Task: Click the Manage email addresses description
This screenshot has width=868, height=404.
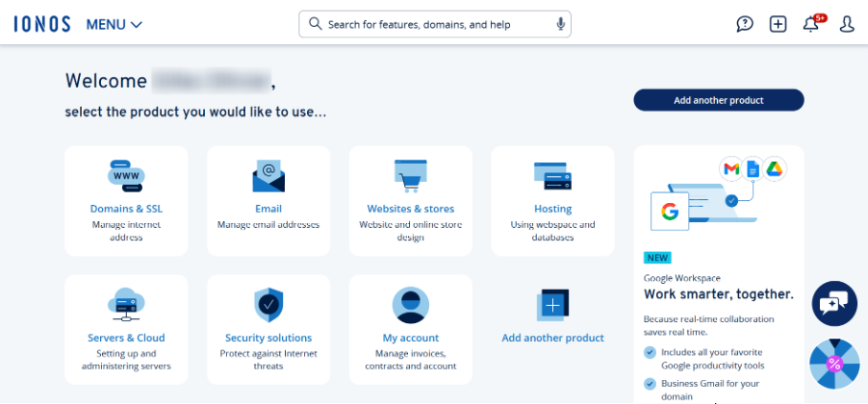Action: click(x=268, y=225)
